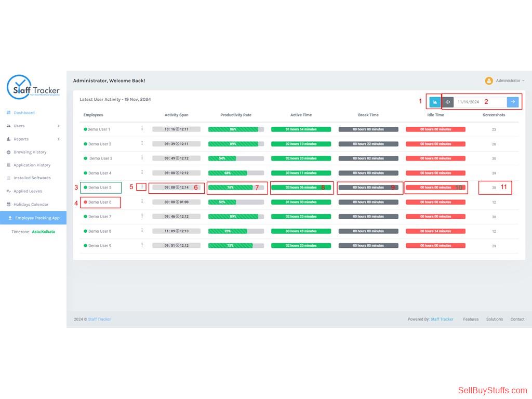
Task: Open the three-dot menu for Demo User 5
Action: (x=141, y=187)
